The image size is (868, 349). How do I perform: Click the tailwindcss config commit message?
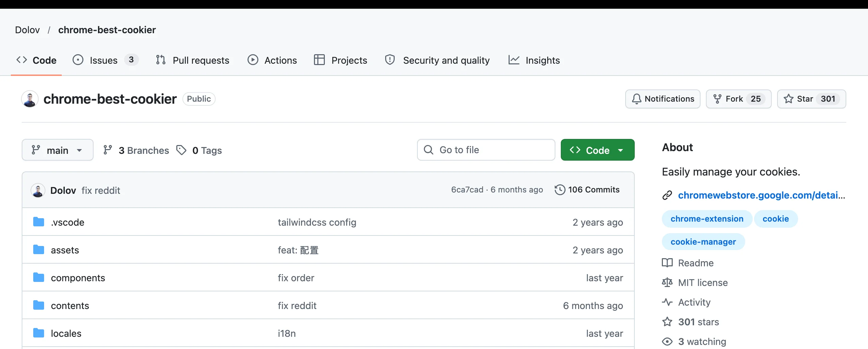317,222
